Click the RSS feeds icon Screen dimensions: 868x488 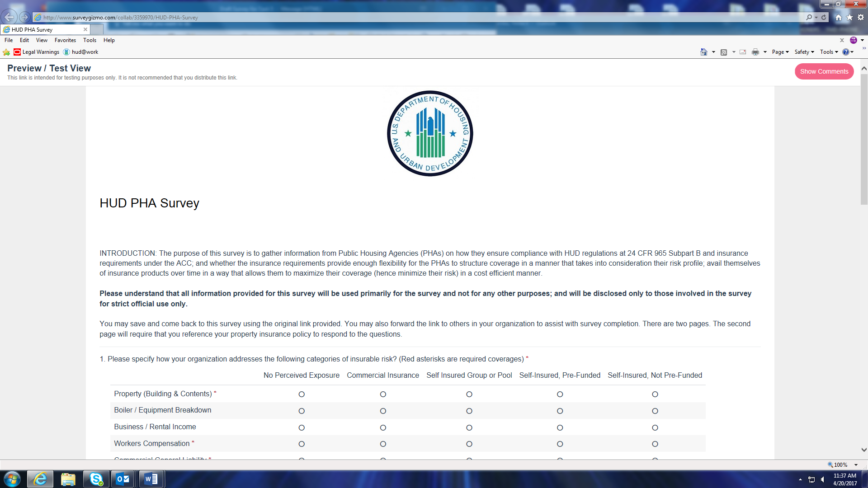coord(723,52)
